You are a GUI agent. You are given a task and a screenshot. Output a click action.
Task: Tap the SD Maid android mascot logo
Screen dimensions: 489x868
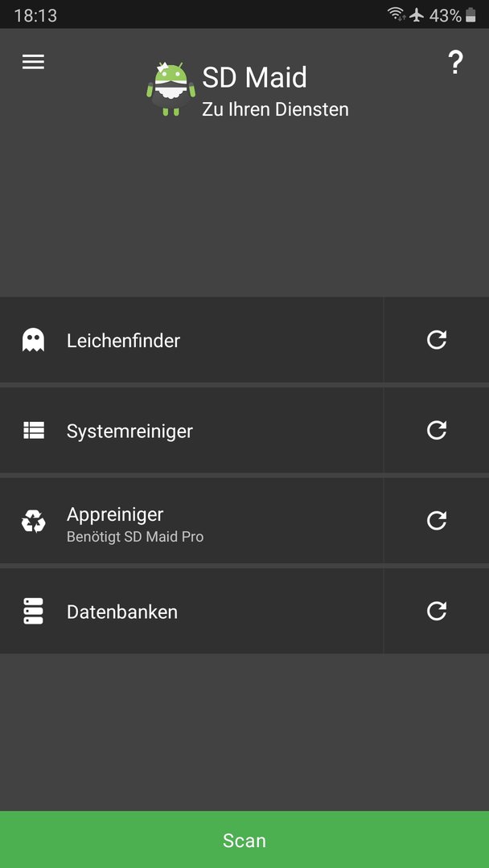tap(171, 88)
